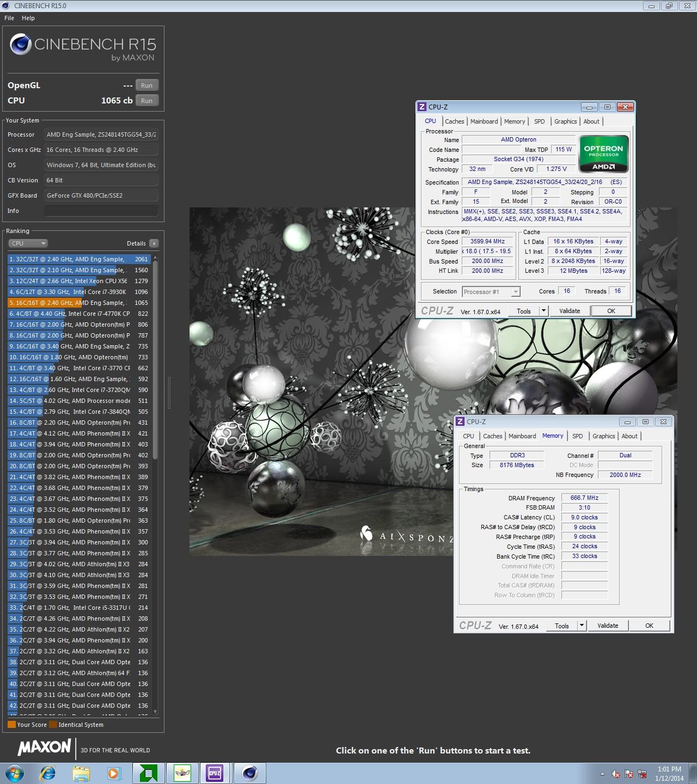Viewport: 697px width, 784px height.
Task: Launch Internet Explorer from the taskbar
Action: click(x=48, y=773)
